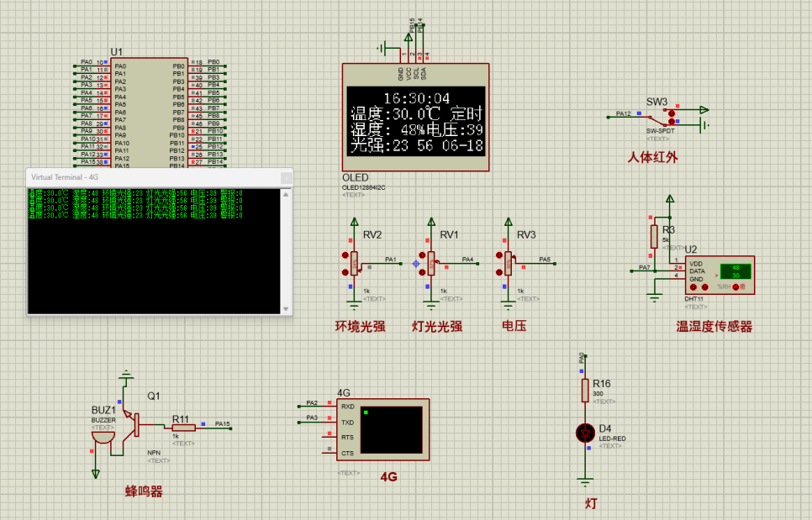Click the upper increase button on RV1 potentiometer
The image size is (812, 520).
[x=422, y=255]
